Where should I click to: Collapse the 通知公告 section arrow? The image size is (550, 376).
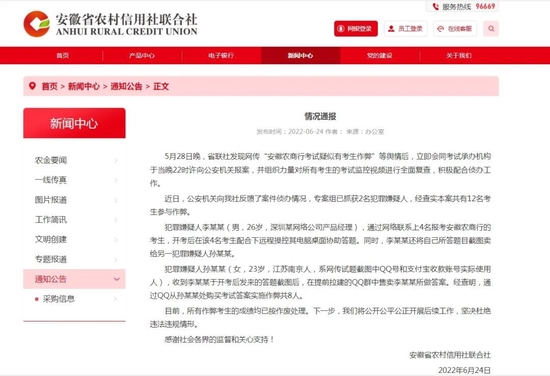point(116,279)
